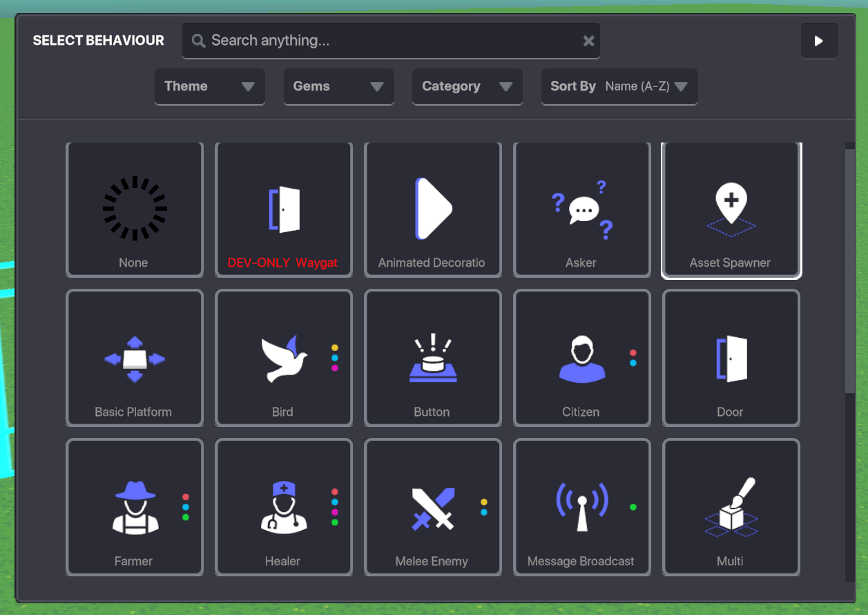Click the 'Bird' label text
The height and width of the screenshot is (615, 868).
tap(282, 412)
